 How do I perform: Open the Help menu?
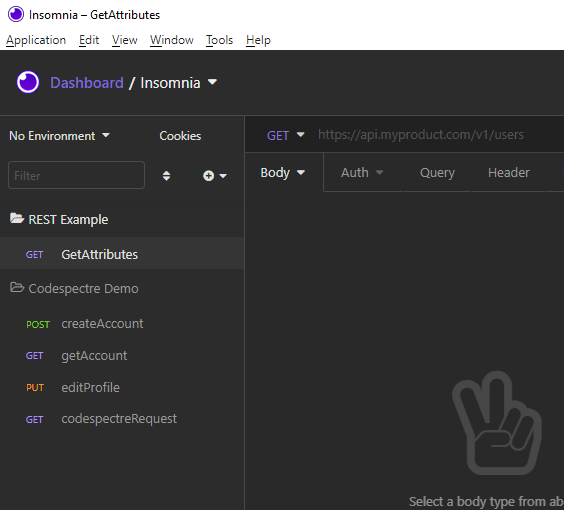[x=258, y=40]
